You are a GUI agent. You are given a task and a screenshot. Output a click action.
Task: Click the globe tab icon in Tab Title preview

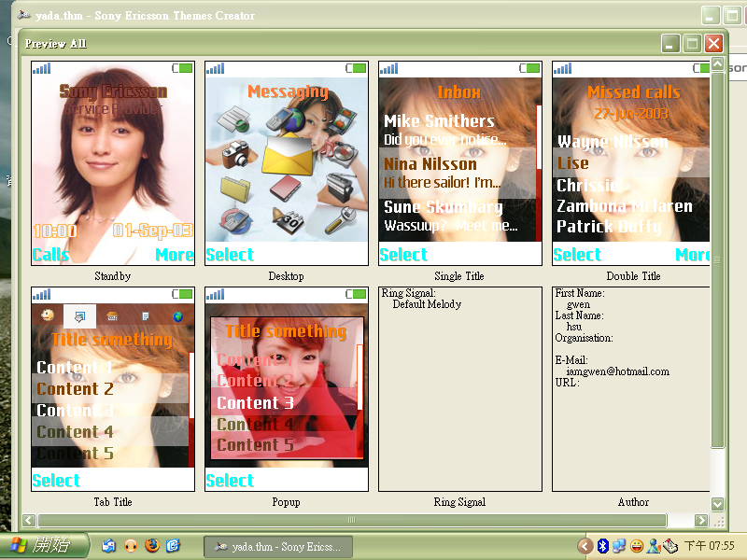point(177,316)
